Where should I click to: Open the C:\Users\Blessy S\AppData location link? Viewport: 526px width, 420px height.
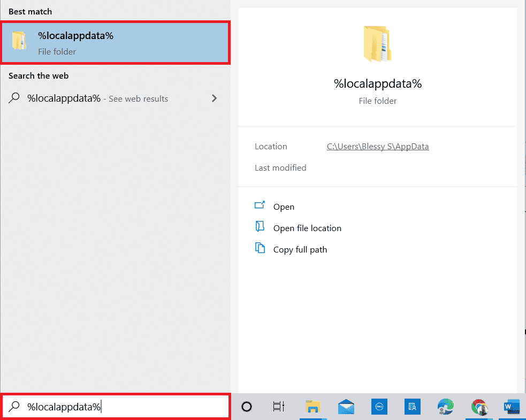pyautogui.click(x=378, y=146)
